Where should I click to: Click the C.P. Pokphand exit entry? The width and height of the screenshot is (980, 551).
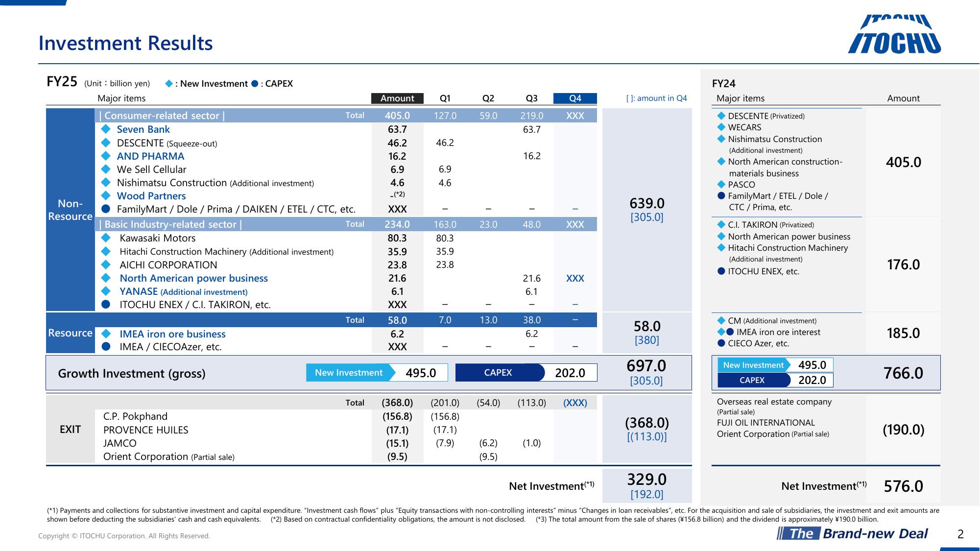135,416
